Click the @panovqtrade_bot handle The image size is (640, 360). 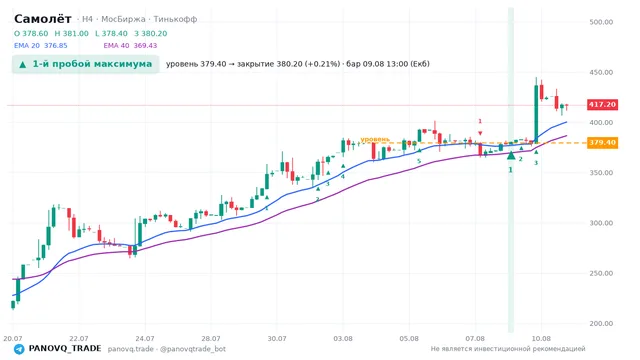click(193, 349)
